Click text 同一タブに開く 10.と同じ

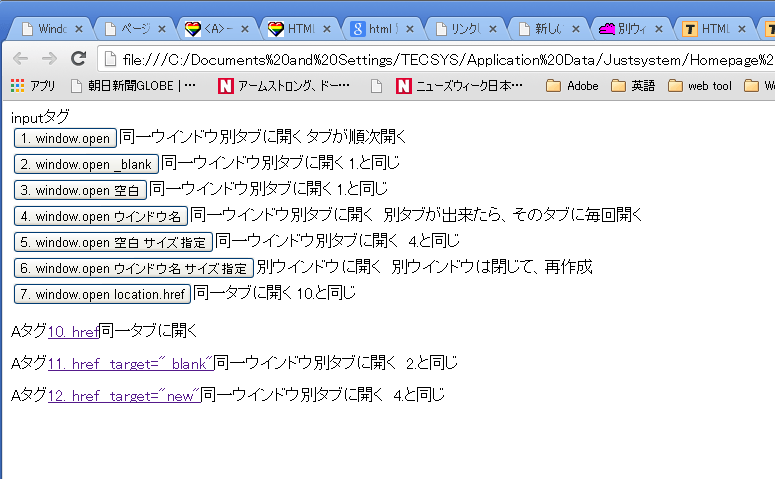tap(274, 293)
